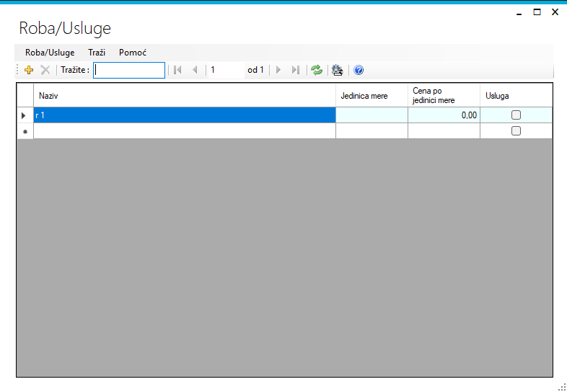Open help with the blue question mark icon
This screenshot has height=392, width=567.
[359, 70]
